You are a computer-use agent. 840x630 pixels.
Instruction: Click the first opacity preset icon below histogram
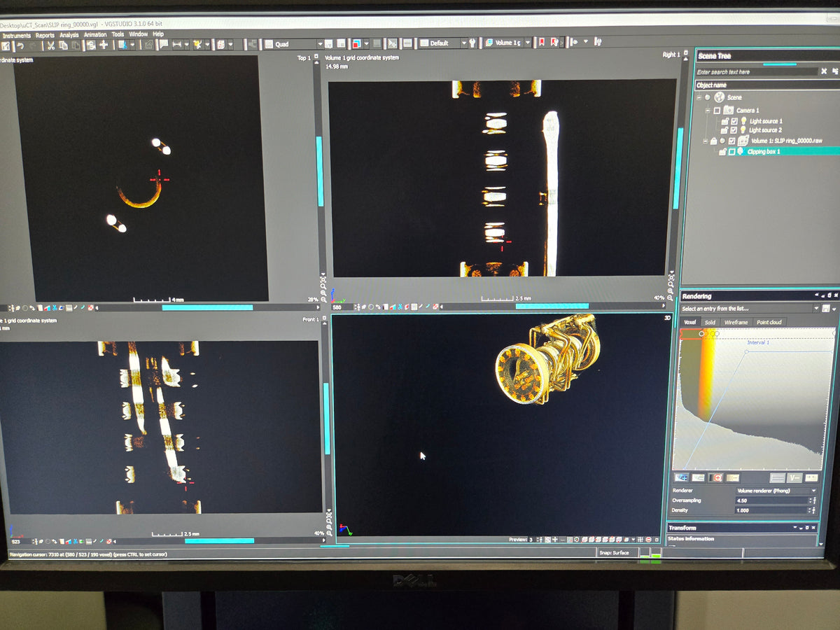(680, 477)
